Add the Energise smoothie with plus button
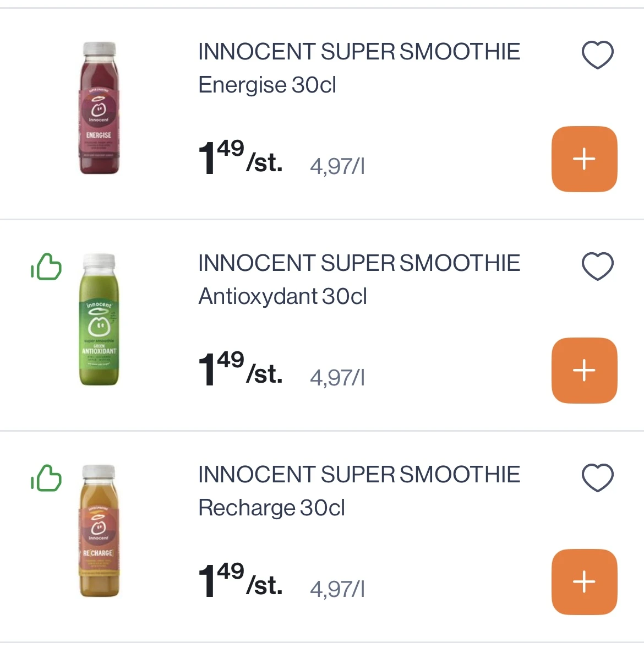The width and height of the screenshot is (644, 647). coord(584,159)
